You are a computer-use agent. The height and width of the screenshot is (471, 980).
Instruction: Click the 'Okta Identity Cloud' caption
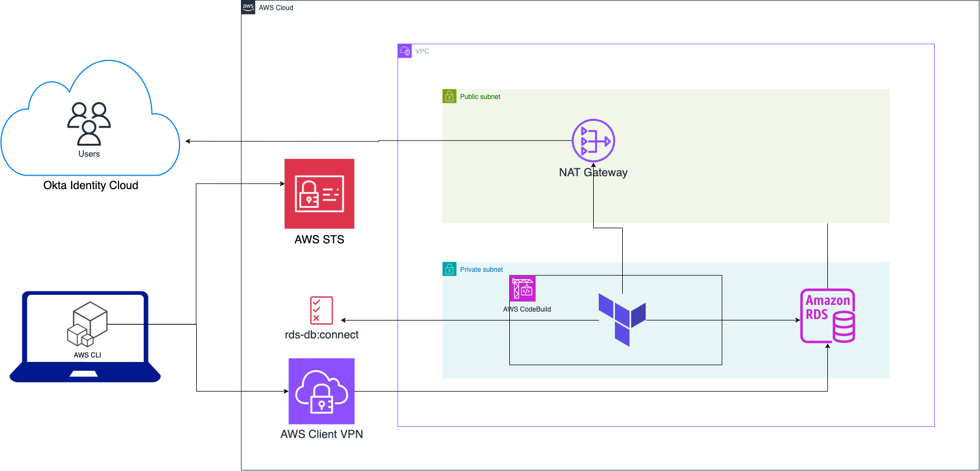tap(91, 185)
